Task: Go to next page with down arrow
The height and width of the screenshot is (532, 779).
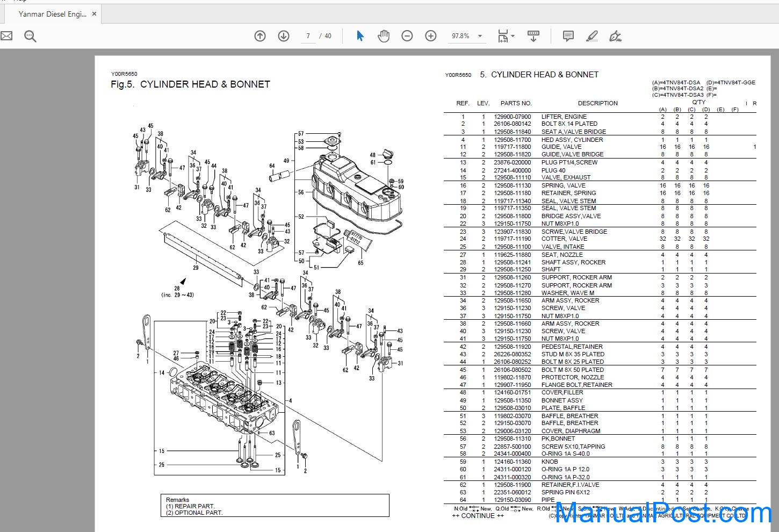Action: tap(284, 36)
